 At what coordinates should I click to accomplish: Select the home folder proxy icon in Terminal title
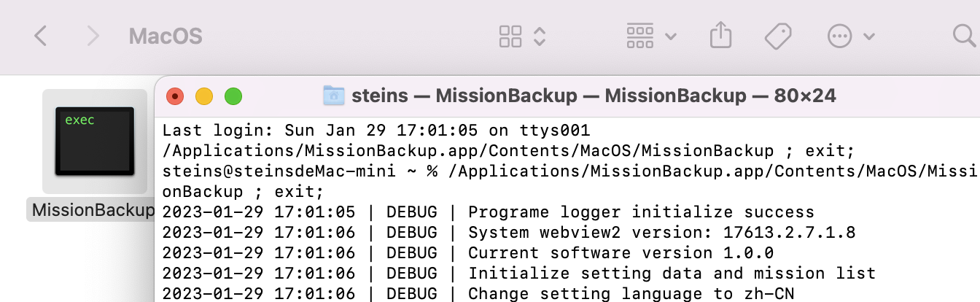[334, 95]
